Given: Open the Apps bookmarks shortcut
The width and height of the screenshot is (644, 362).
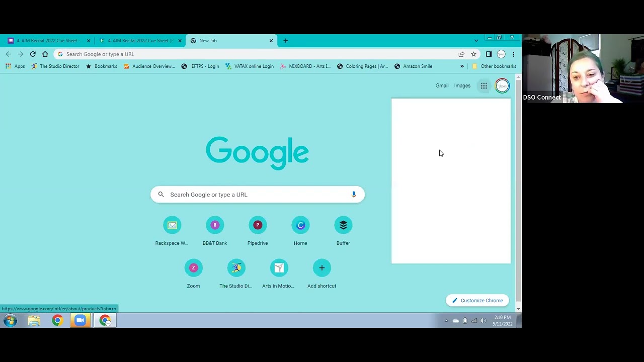Looking at the screenshot, I should 15,66.
